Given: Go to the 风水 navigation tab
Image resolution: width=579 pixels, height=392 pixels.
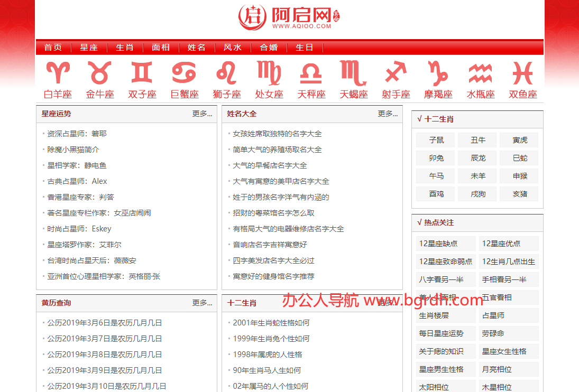Looking at the screenshot, I should [x=233, y=47].
